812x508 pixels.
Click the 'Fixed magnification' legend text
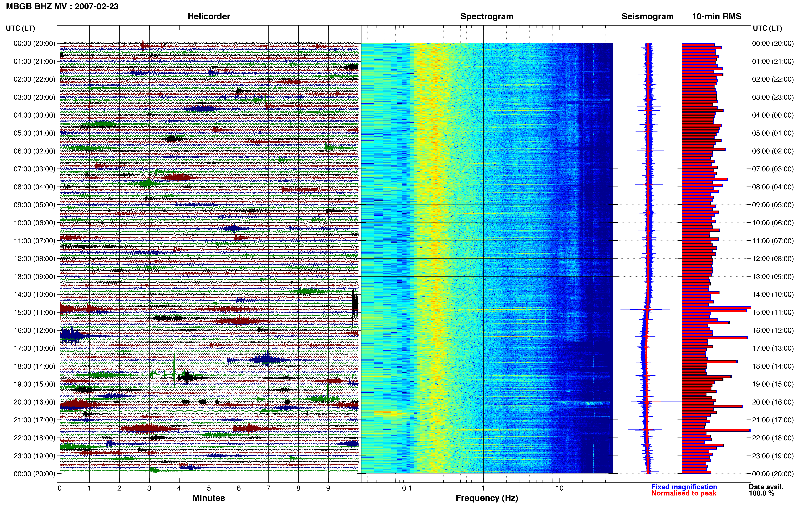(x=684, y=487)
